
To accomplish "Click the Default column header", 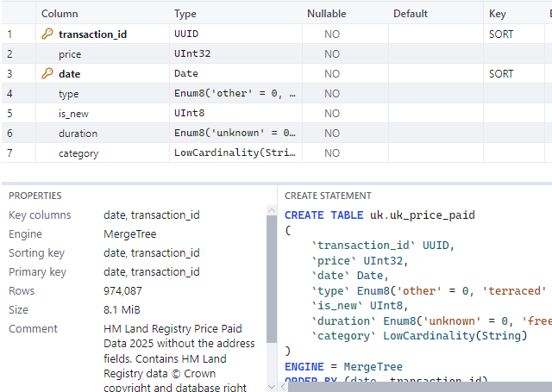I will pos(411,14).
